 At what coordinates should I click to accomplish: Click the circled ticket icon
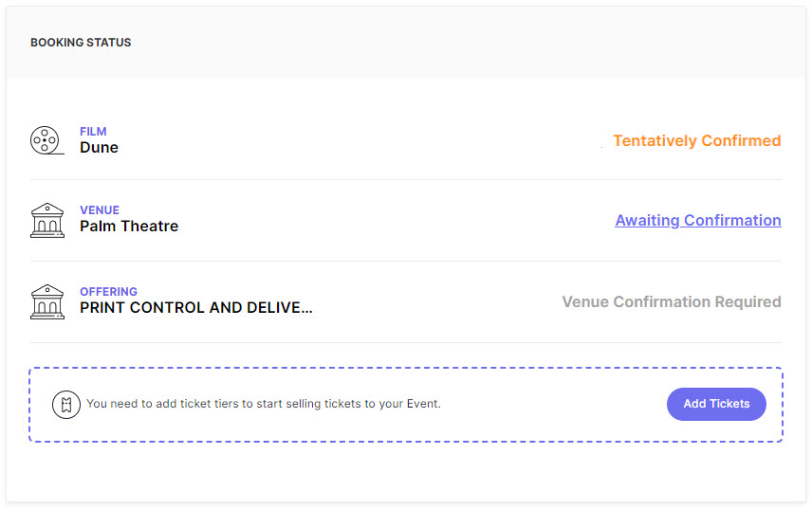pos(66,404)
